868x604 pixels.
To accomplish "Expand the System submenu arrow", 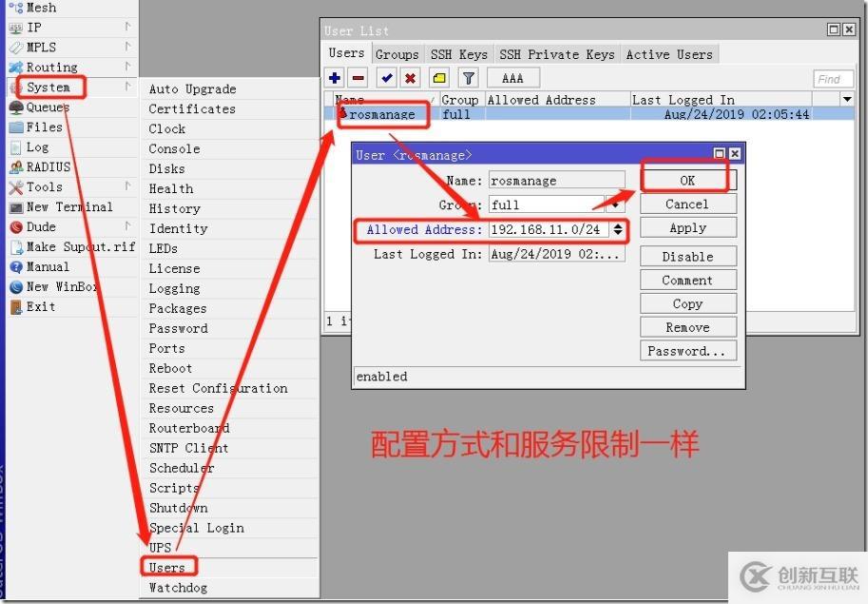I will coord(128,87).
